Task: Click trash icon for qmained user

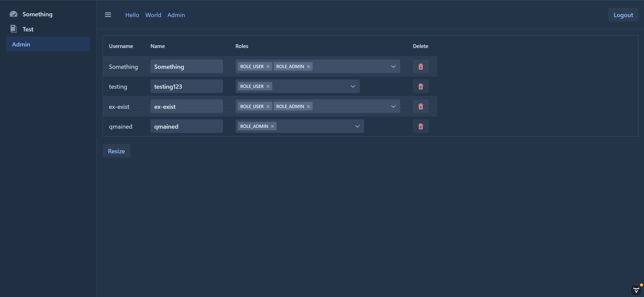Action: (421, 126)
